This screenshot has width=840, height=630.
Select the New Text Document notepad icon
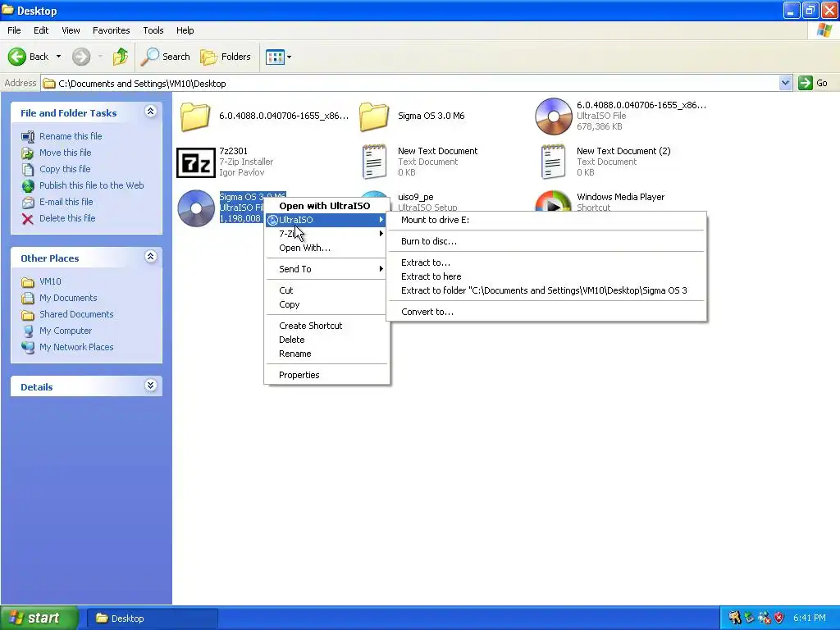pyautogui.click(x=374, y=162)
